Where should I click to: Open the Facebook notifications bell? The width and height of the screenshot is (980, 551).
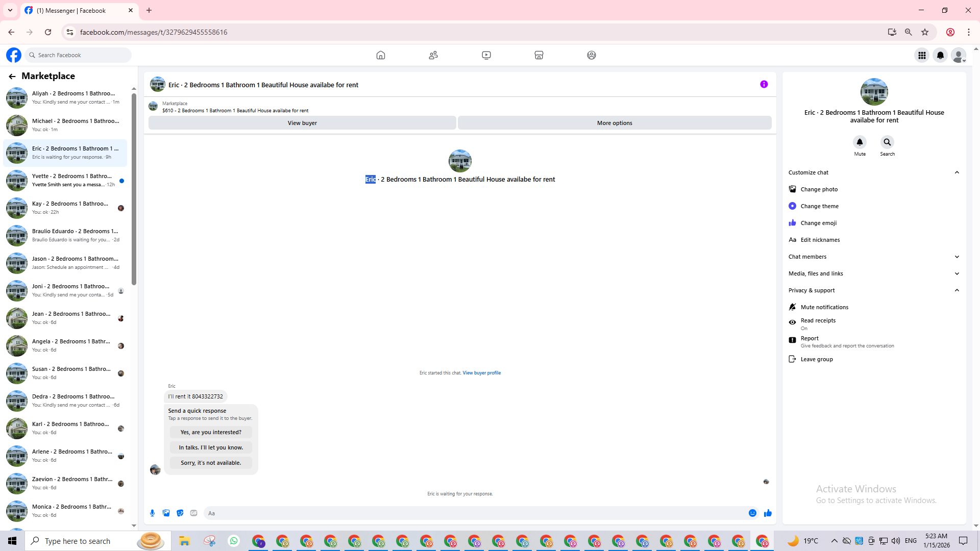[x=940, y=55]
